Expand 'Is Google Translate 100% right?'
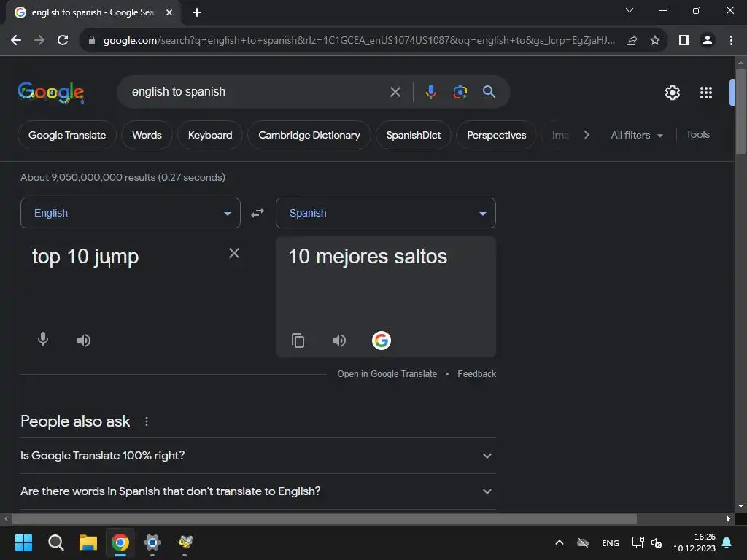Viewport: 747px width, 560px height. [258, 456]
